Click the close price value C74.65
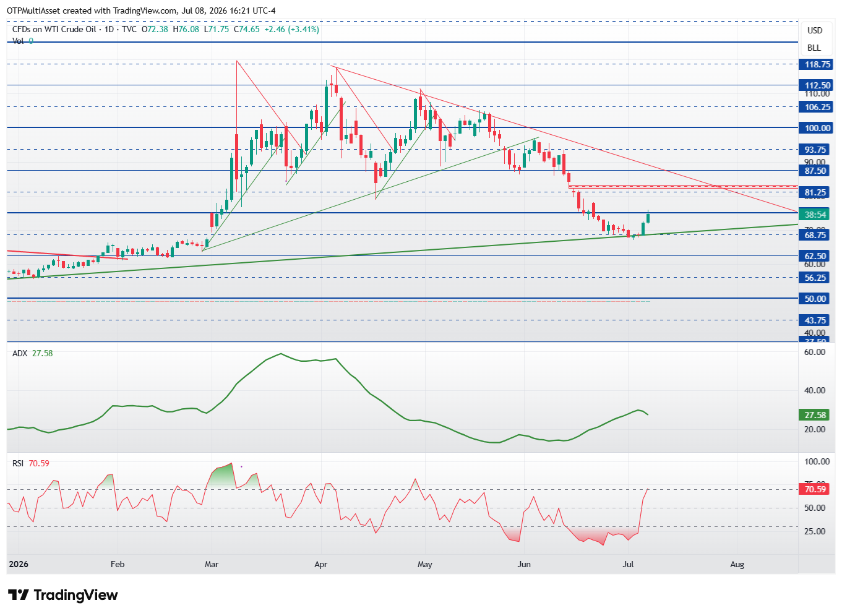The height and width of the screenshot is (616, 842). point(247,29)
